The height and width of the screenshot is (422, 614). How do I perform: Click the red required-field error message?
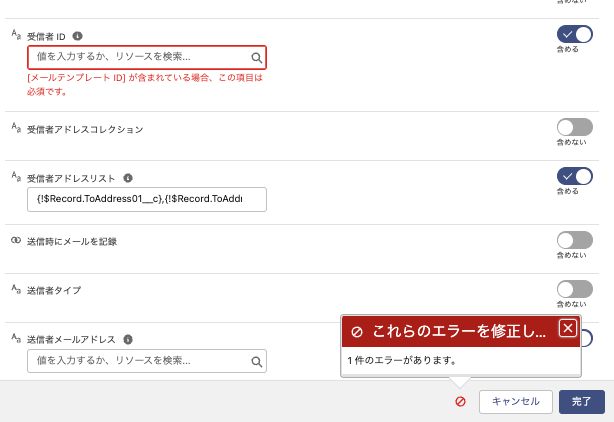(x=144, y=85)
